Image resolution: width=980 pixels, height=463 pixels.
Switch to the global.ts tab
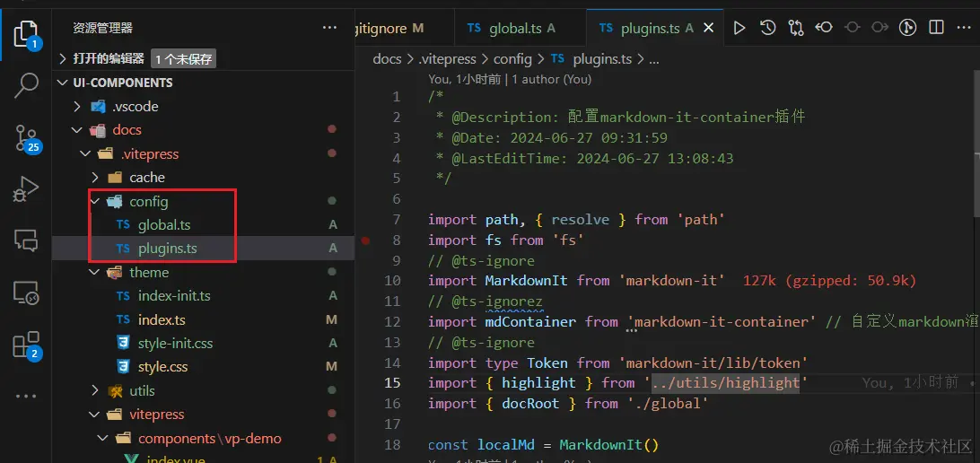click(520, 28)
